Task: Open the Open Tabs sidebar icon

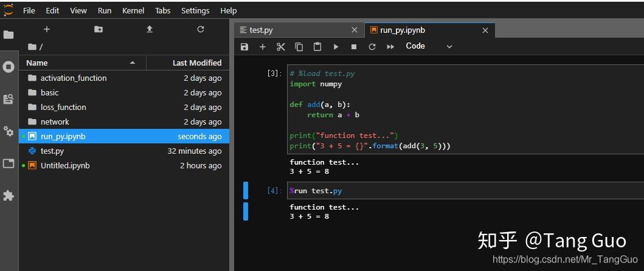Action: point(9,163)
